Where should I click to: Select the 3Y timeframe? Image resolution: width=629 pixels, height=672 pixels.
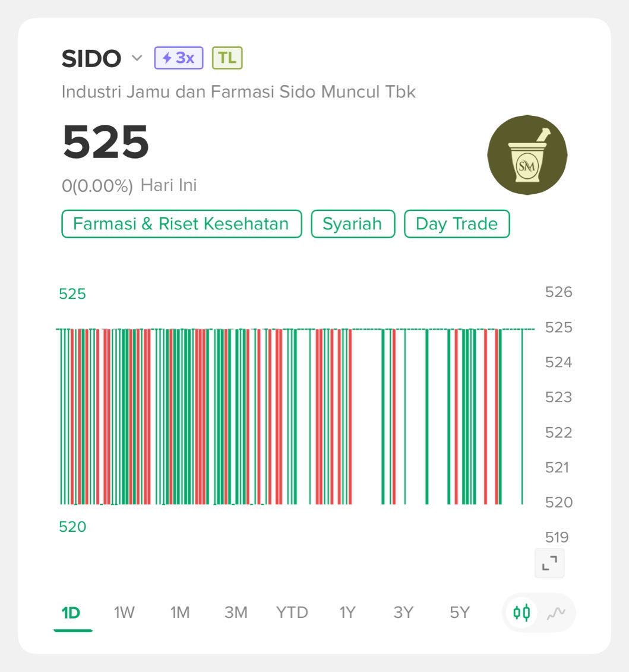click(x=403, y=613)
